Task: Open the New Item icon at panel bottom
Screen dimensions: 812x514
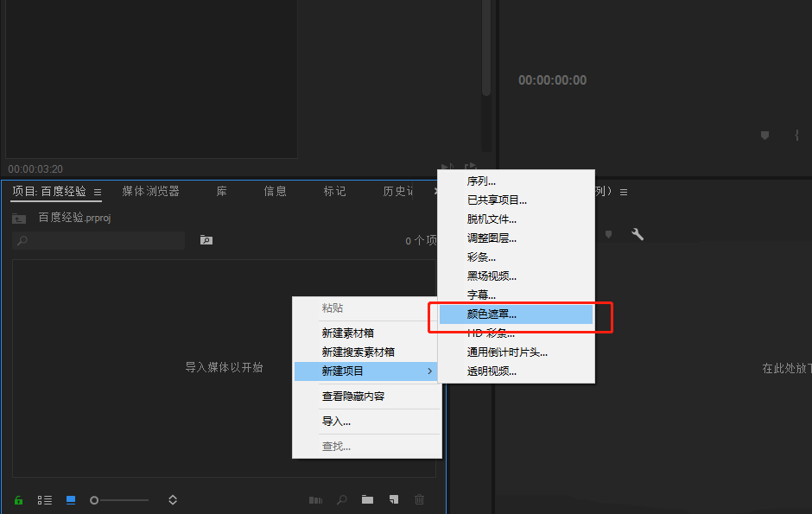Action: pos(393,499)
